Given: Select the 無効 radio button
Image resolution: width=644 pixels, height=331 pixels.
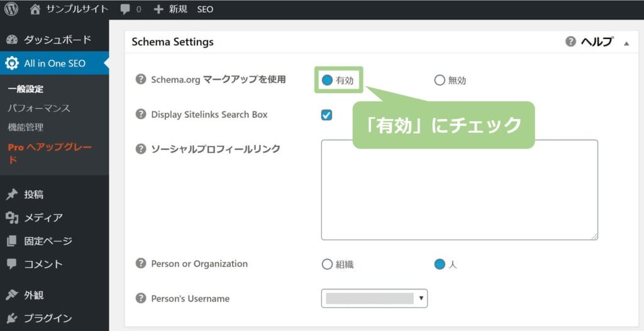Looking at the screenshot, I should [440, 80].
